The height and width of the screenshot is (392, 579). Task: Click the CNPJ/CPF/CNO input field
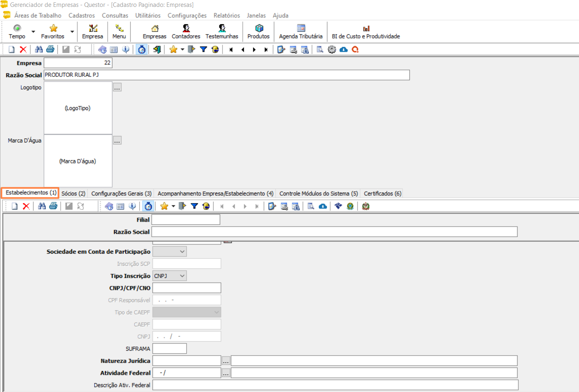(187, 288)
